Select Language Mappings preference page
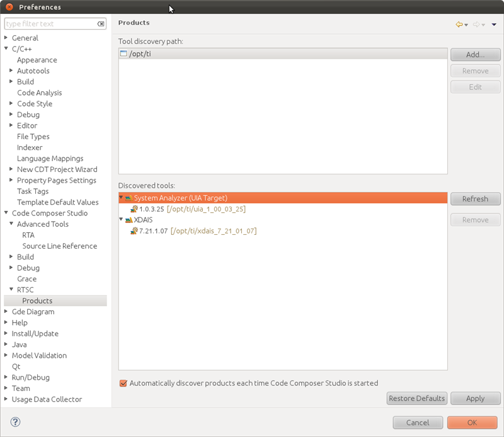The height and width of the screenshot is (437, 504). pos(50,159)
